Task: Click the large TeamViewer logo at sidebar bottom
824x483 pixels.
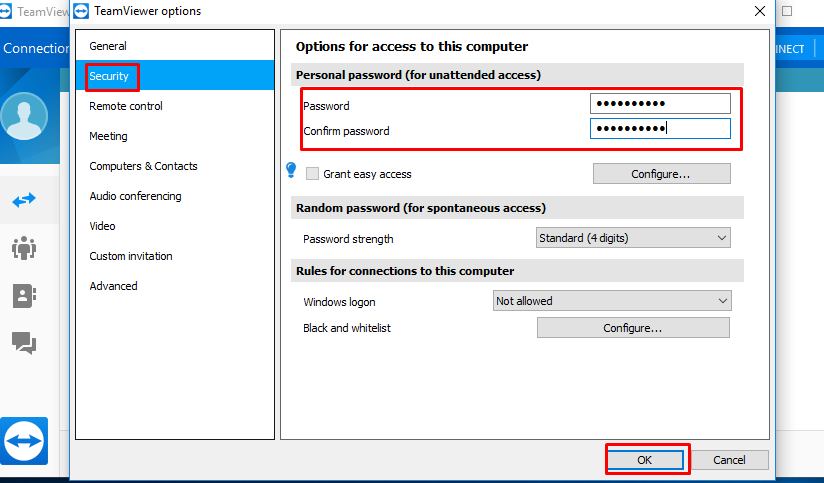Action: [24, 441]
